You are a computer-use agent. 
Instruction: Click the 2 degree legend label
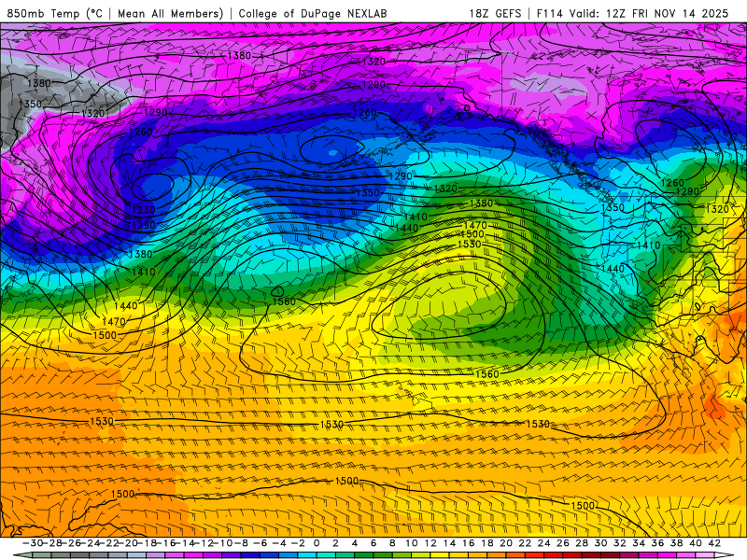[x=335, y=543]
